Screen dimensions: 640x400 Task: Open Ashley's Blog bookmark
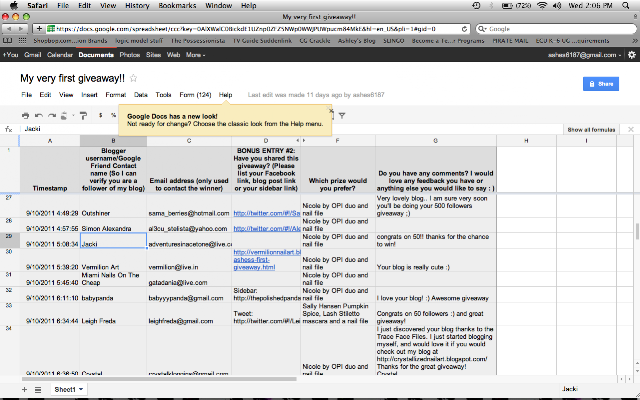[x=356, y=41]
